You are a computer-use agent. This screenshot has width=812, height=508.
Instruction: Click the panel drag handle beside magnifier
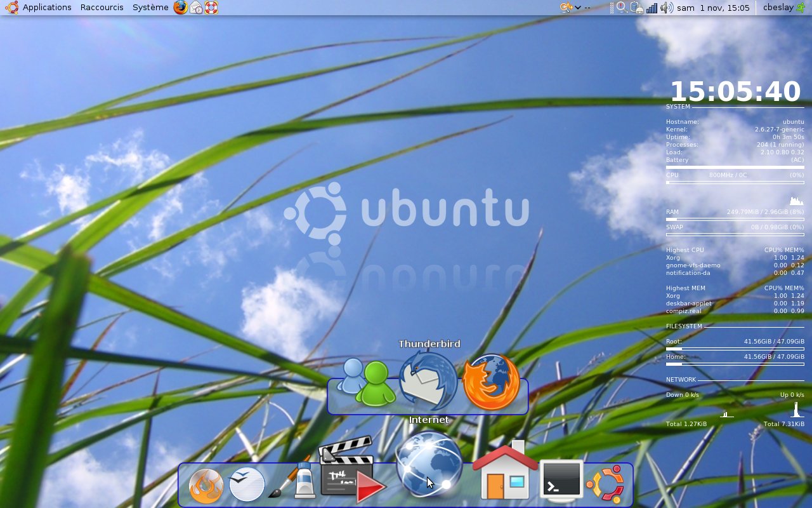[x=612, y=8]
